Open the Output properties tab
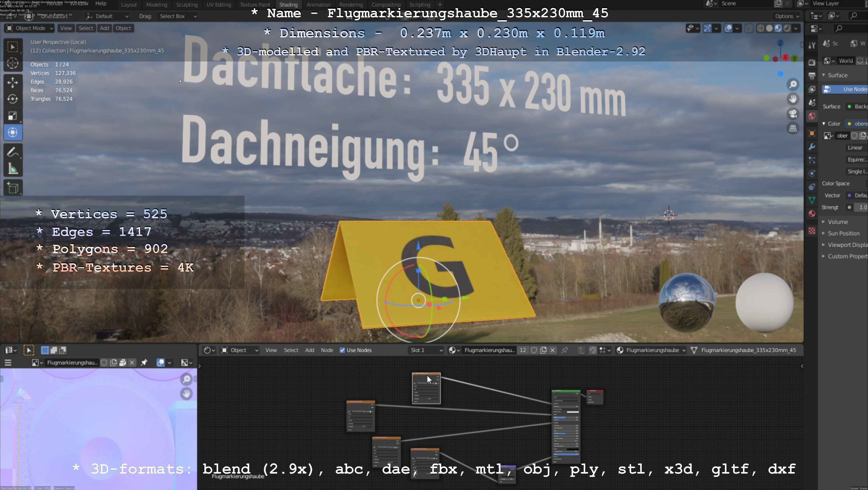 [812, 76]
